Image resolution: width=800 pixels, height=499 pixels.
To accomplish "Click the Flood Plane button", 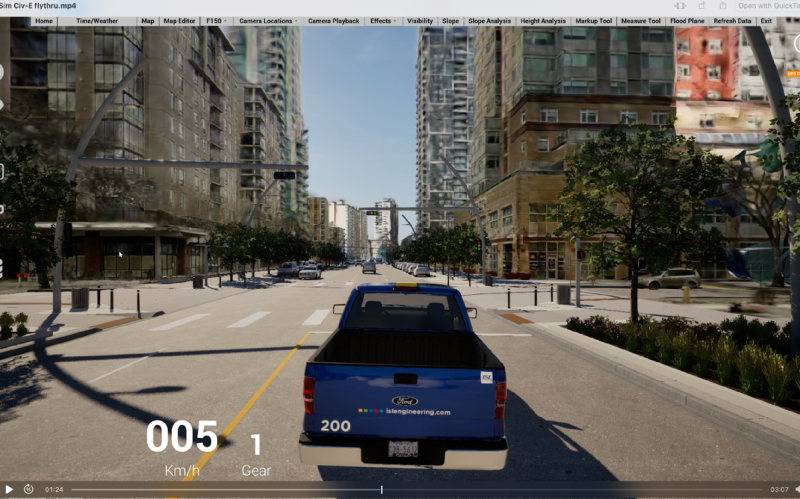I will coord(688,21).
